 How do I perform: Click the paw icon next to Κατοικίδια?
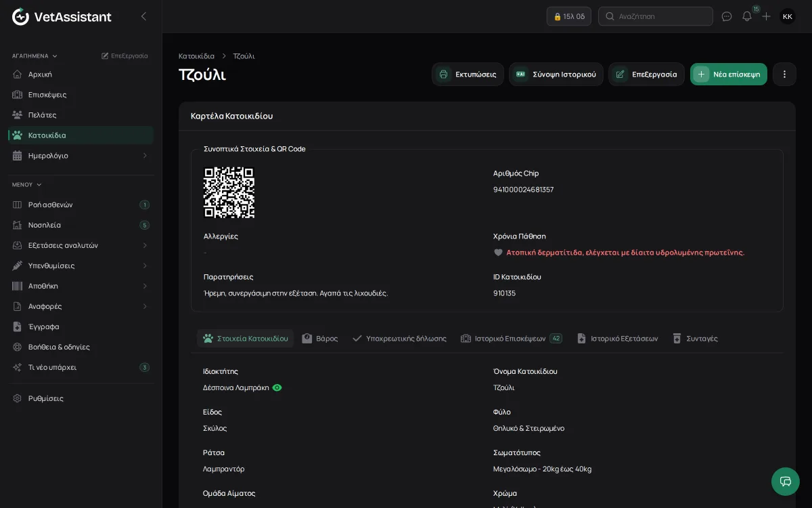click(18, 135)
